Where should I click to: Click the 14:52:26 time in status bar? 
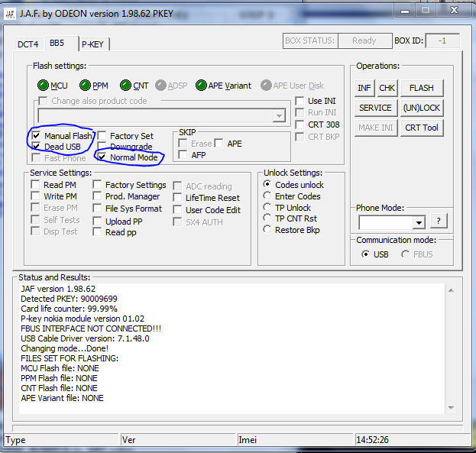373,440
